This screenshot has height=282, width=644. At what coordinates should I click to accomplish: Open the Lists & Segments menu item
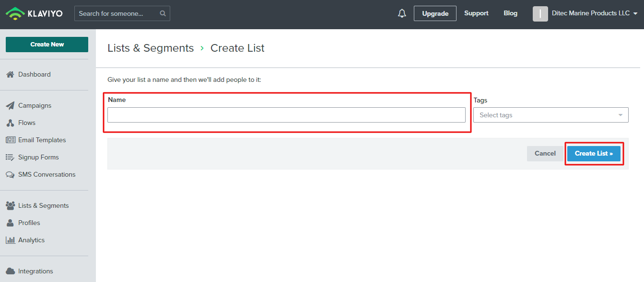[43, 206]
